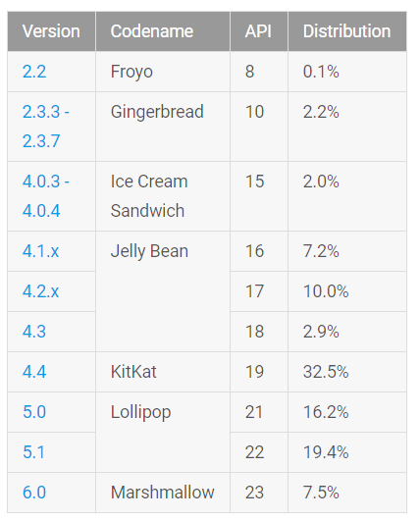Open the 5.0 Lollipop version link
Image resolution: width=420 pixels, height=521 pixels.
tap(34, 412)
